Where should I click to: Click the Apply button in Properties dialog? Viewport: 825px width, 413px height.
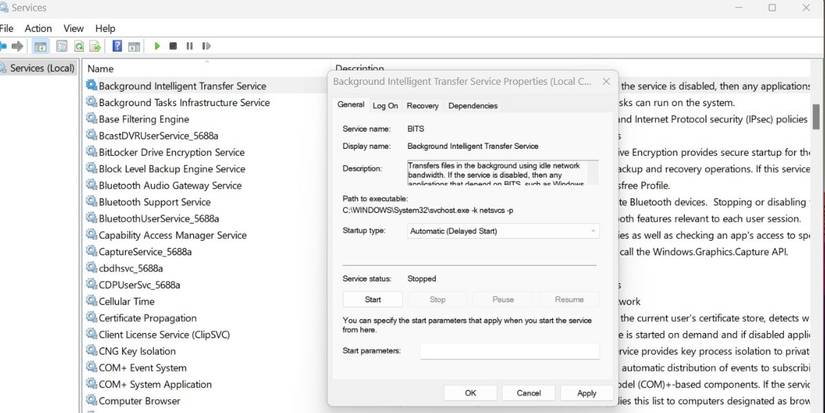tap(586, 393)
